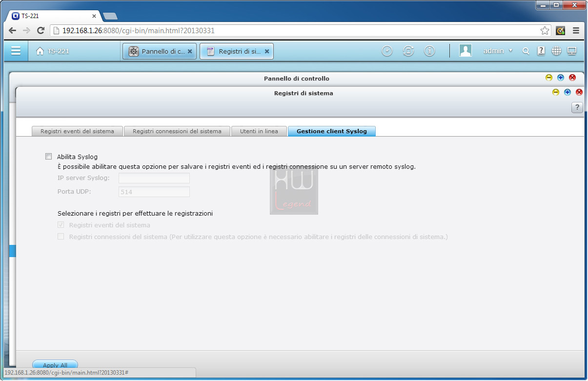Switch to Registri di sistema taskbar tab

pyautogui.click(x=236, y=51)
